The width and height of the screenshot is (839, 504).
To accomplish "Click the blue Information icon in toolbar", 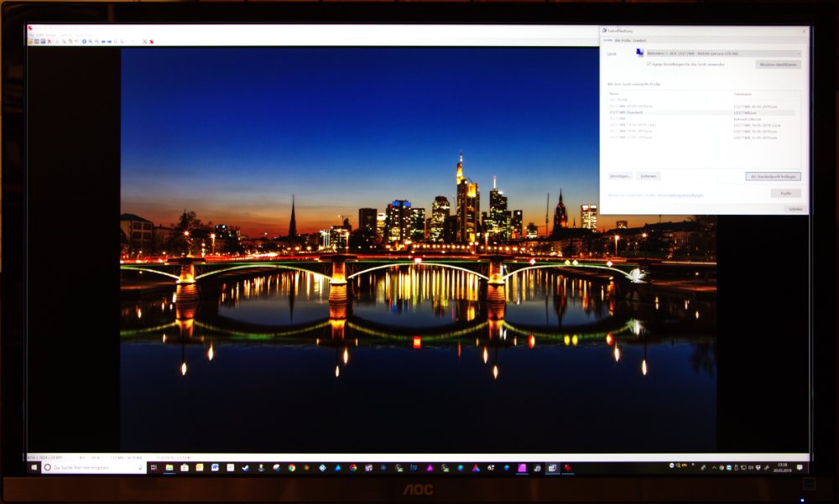I will coord(84,41).
